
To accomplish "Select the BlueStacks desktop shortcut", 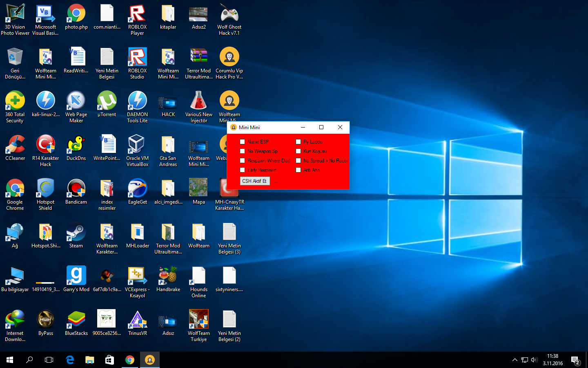I will click(76, 323).
